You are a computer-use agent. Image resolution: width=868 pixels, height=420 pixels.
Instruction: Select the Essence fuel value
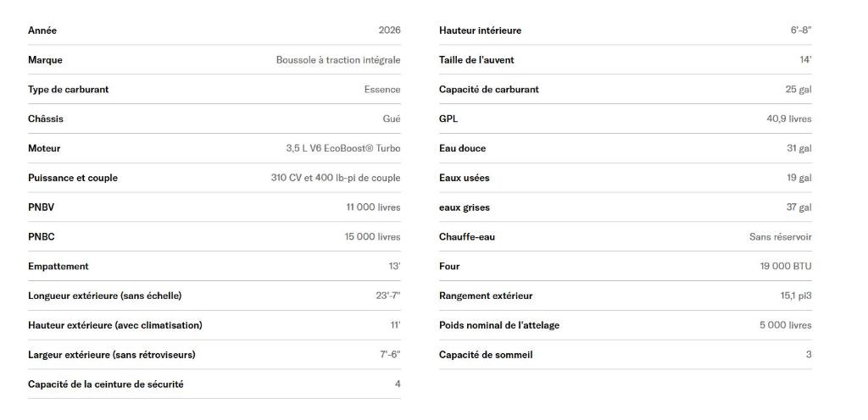[x=382, y=90]
